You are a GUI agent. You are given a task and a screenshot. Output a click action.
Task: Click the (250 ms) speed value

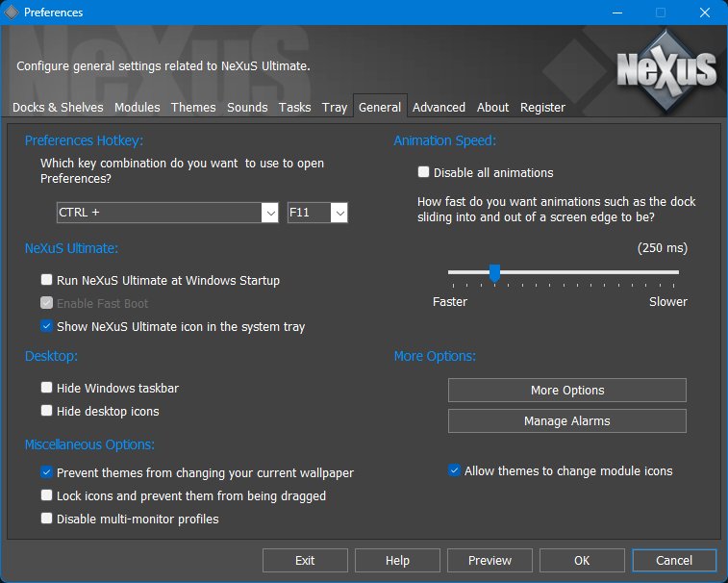point(662,247)
